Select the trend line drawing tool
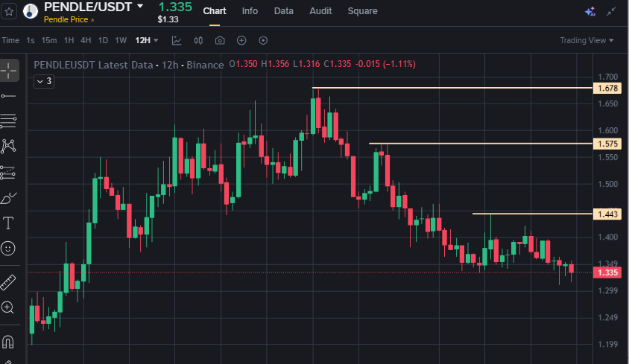 pos(8,96)
